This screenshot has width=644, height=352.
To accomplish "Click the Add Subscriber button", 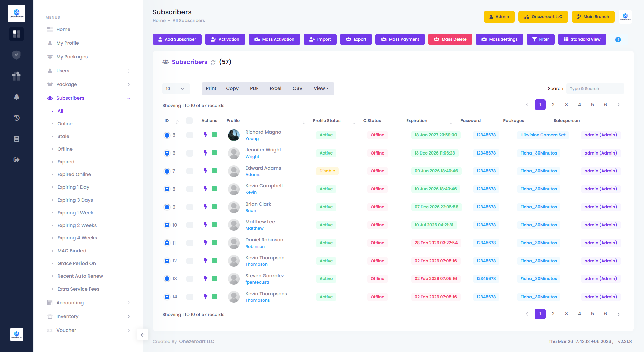I will tap(177, 39).
